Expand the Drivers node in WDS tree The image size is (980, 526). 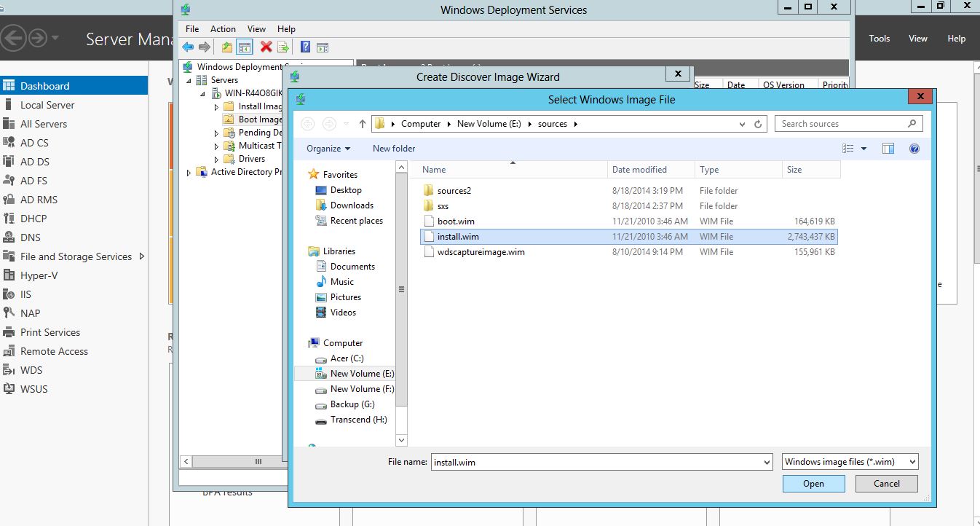[x=216, y=159]
